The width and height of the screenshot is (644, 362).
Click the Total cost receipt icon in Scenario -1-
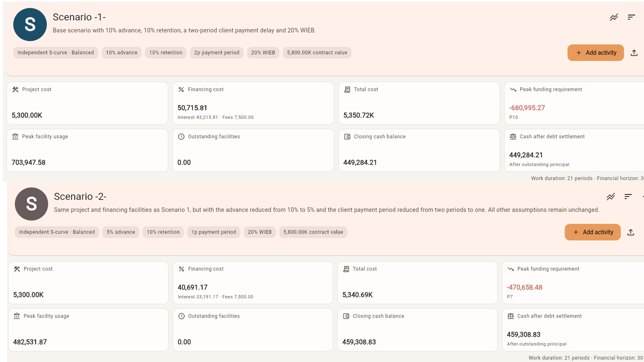point(347,90)
